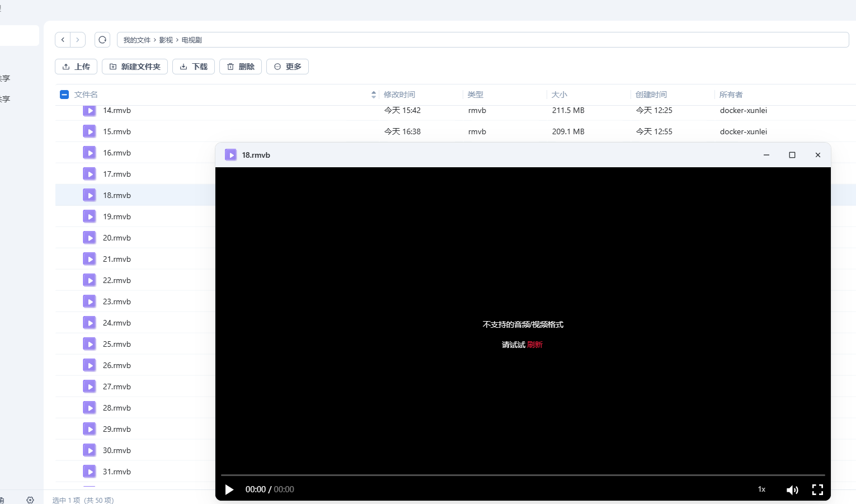Click the 211.5 MB size cell
Viewport: 856px width, 504px height.
pos(568,110)
